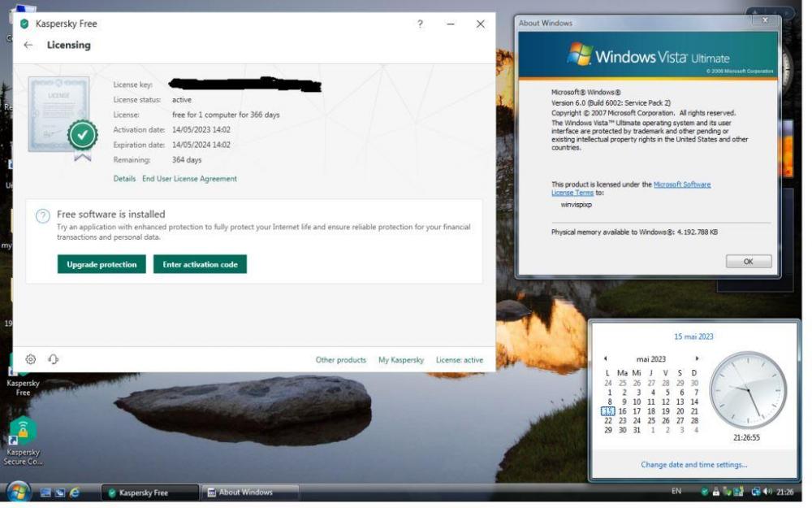
Task: Click the Activation date value 14/05/2023 14:02
Action: coord(201,129)
